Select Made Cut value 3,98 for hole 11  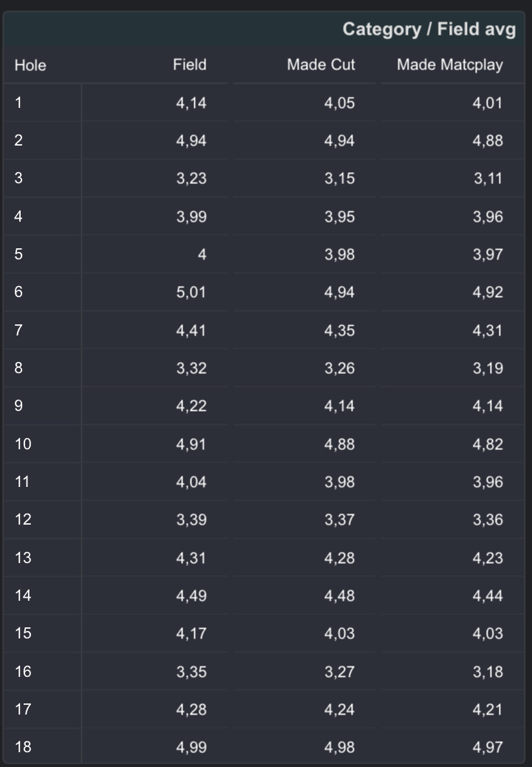339,482
